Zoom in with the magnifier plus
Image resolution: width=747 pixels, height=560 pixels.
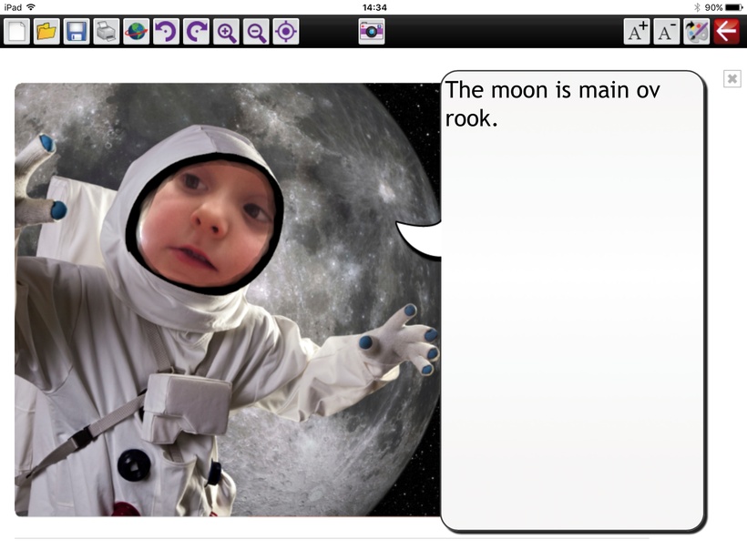(x=226, y=32)
